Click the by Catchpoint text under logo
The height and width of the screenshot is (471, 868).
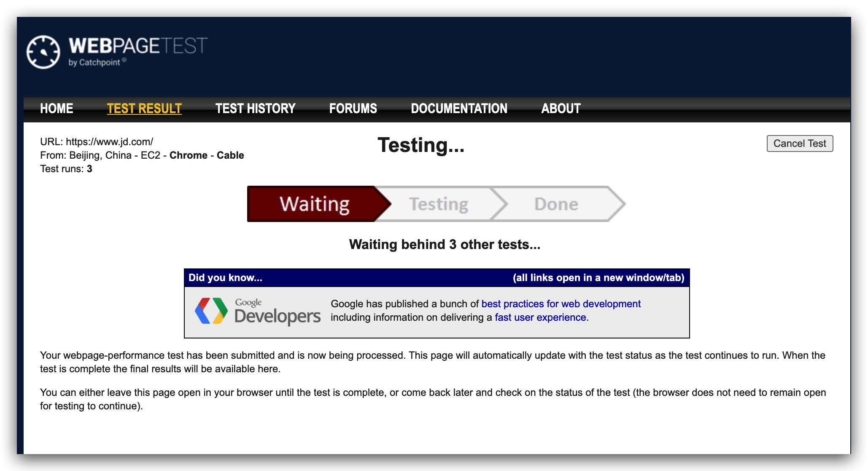94,62
